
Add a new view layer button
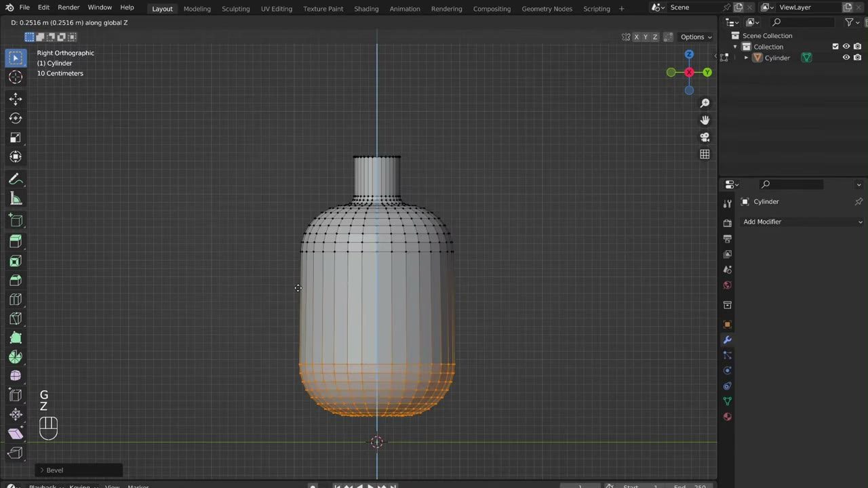point(847,7)
